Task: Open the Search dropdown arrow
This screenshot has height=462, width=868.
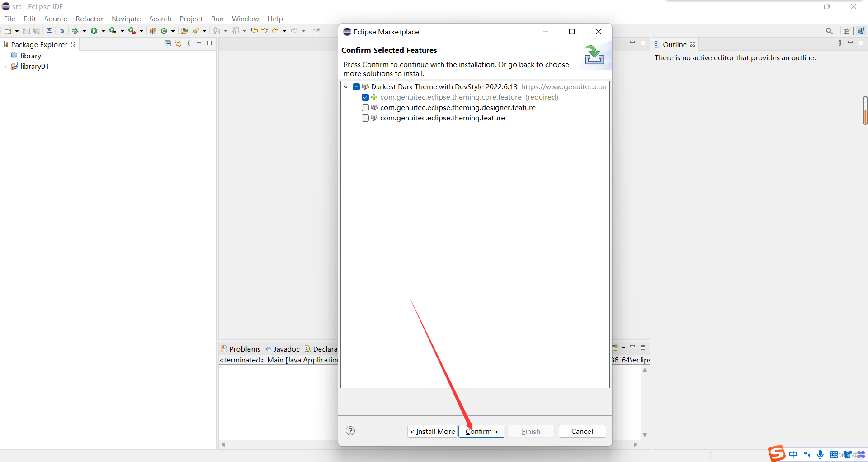Action: 204,31
